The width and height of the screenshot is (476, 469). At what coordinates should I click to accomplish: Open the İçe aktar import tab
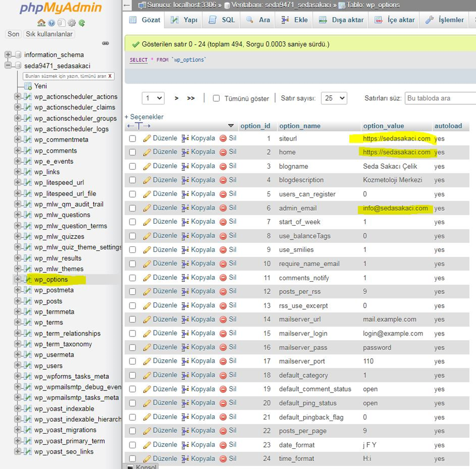pyautogui.click(x=394, y=20)
